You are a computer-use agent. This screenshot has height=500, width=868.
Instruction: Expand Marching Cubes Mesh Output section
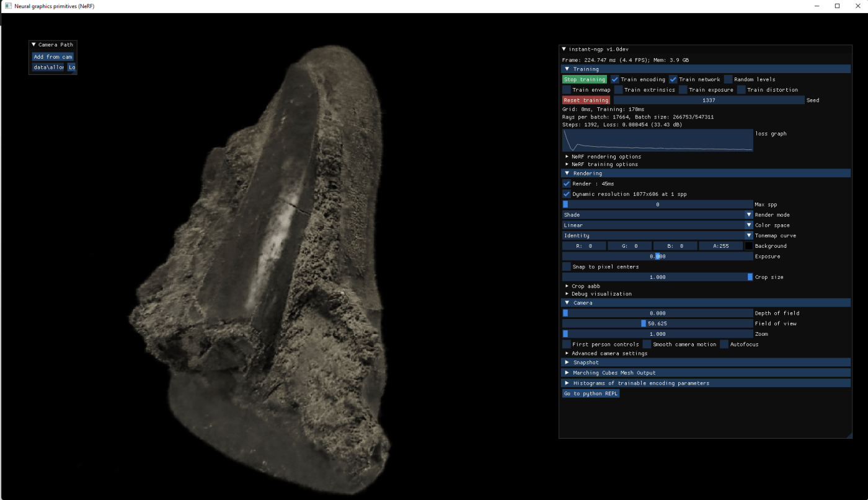pos(567,373)
